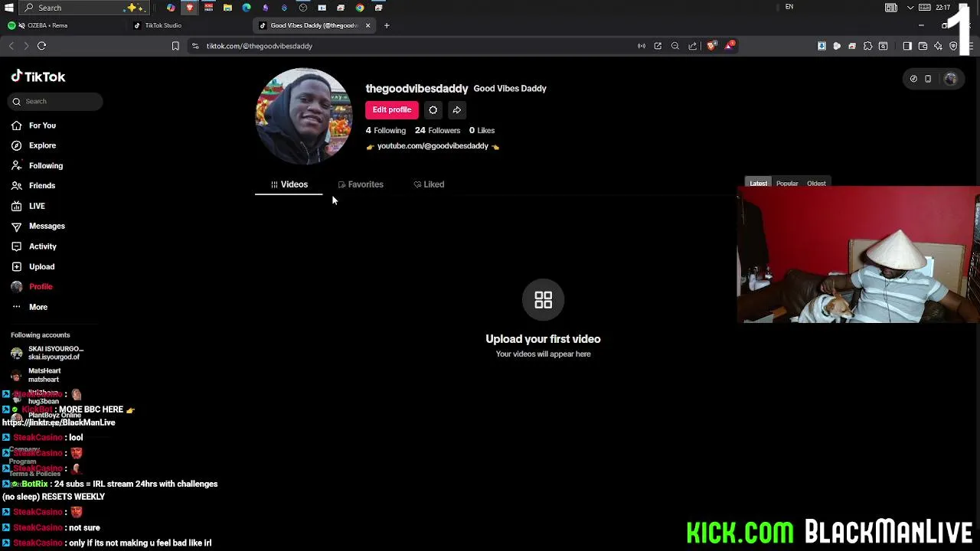Go to the Explore page
Viewport: 980px width, 551px height.
pyautogui.click(x=34, y=145)
